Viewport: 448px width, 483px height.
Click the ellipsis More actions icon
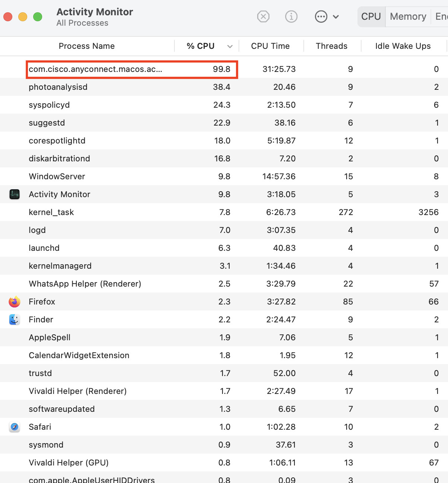(x=321, y=16)
